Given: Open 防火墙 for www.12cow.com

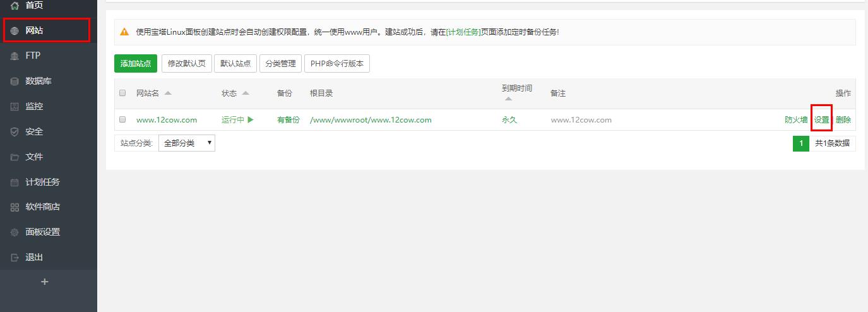Looking at the screenshot, I should pos(796,119).
